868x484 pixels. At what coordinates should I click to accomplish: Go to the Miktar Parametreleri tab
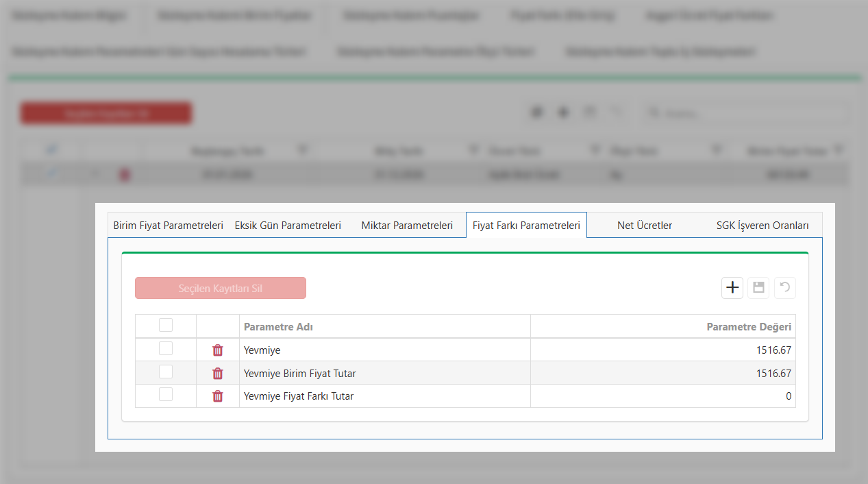click(407, 226)
